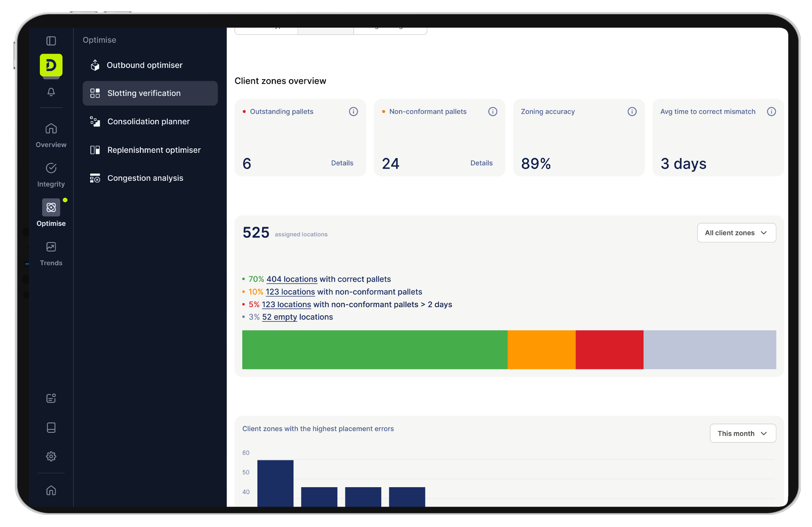Image resolution: width=812 pixels, height=527 pixels.
Task: Select Congestion analysis menu item
Action: [145, 178]
